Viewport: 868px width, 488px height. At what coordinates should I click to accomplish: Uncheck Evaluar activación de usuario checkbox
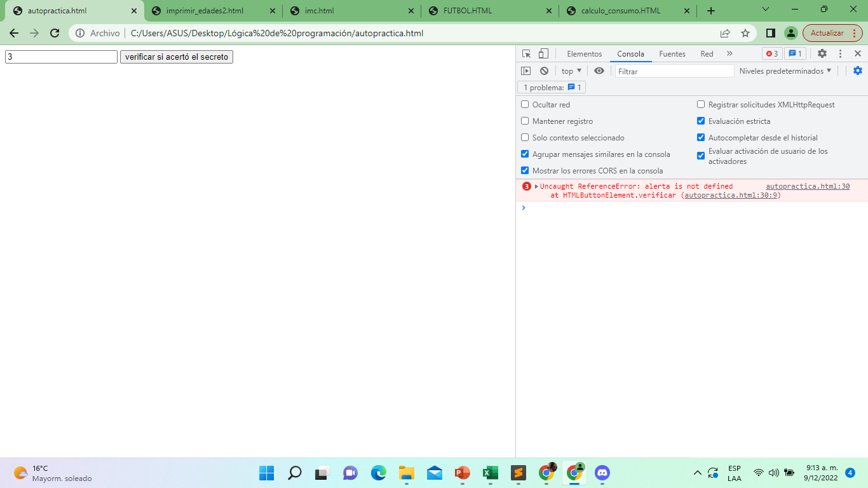[x=701, y=156]
